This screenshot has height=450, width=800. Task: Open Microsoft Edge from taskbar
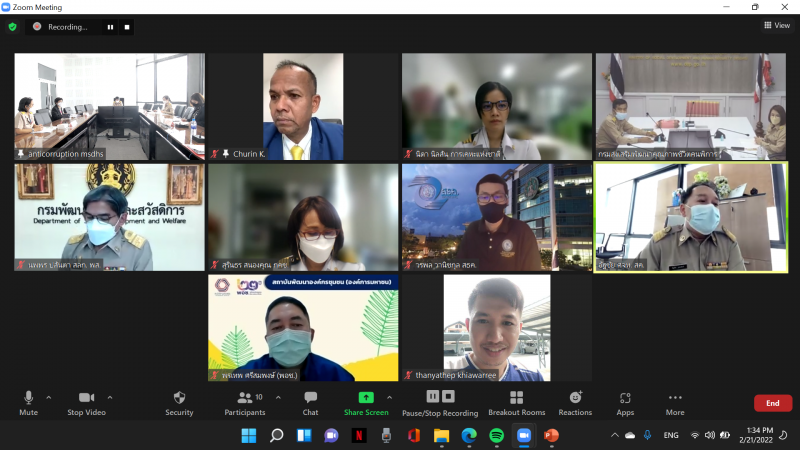(x=469, y=435)
